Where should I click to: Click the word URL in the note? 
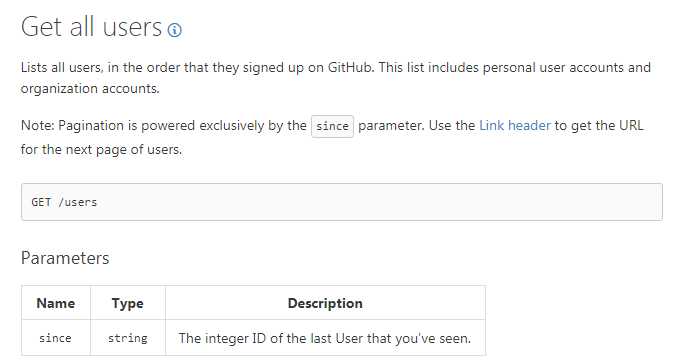click(x=630, y=126)
